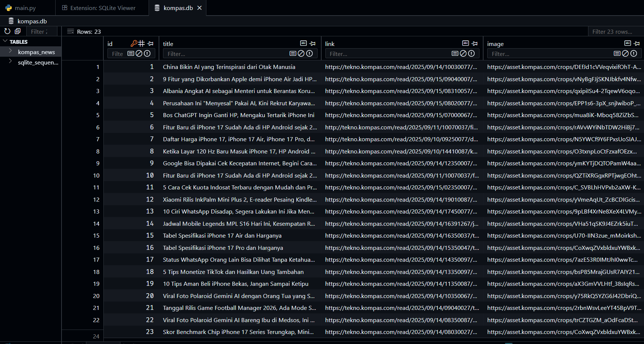Click the Filter 23 rows search field
Image resolution: width=644 pixels, height=344 pixels.
point(614,32)
